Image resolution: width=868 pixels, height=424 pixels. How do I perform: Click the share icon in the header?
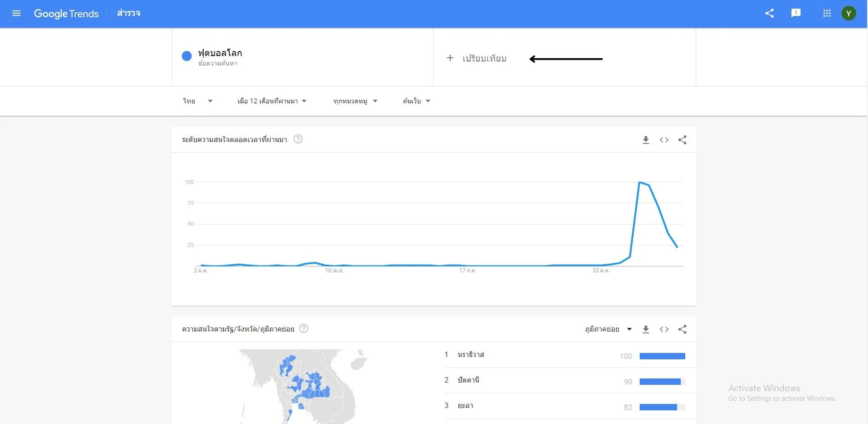tap(770, 13)
